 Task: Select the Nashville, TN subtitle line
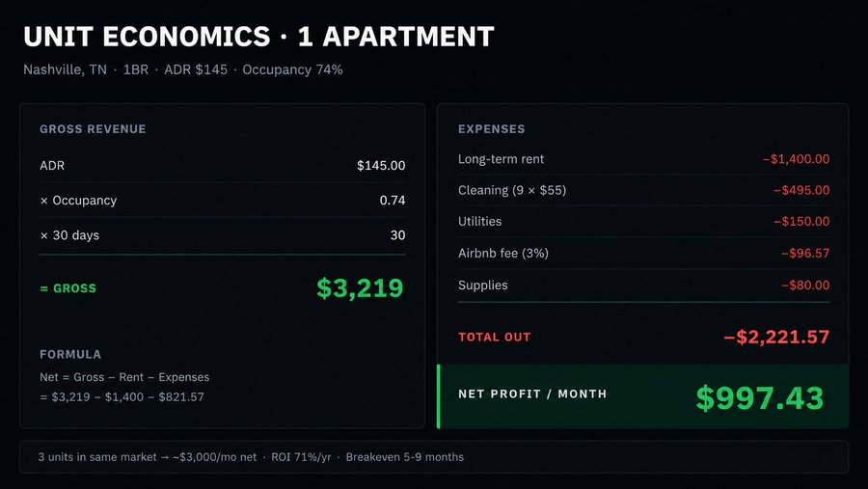point(182,69)
